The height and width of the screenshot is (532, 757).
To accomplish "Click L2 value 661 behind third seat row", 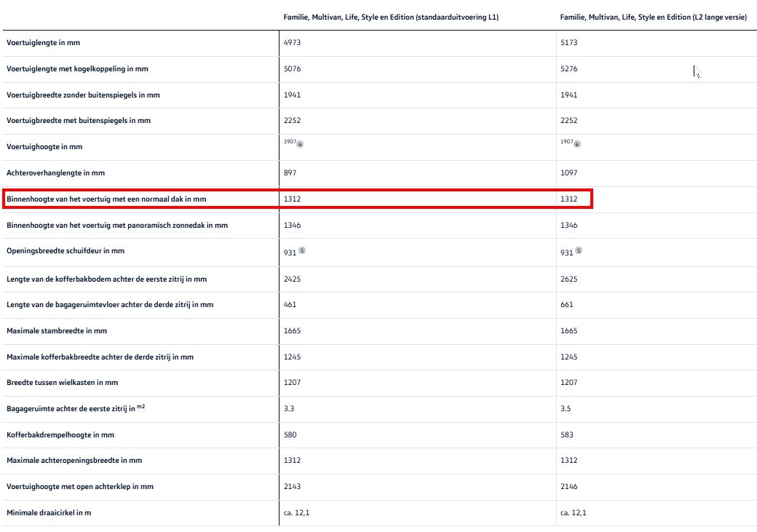I will click(x=567, y=305).
